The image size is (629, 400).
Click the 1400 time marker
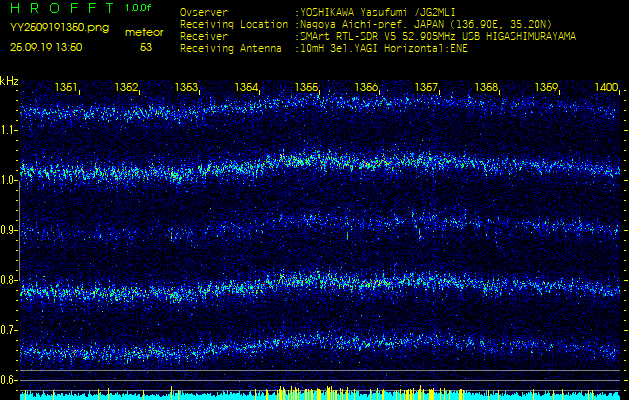coord(606,88)
